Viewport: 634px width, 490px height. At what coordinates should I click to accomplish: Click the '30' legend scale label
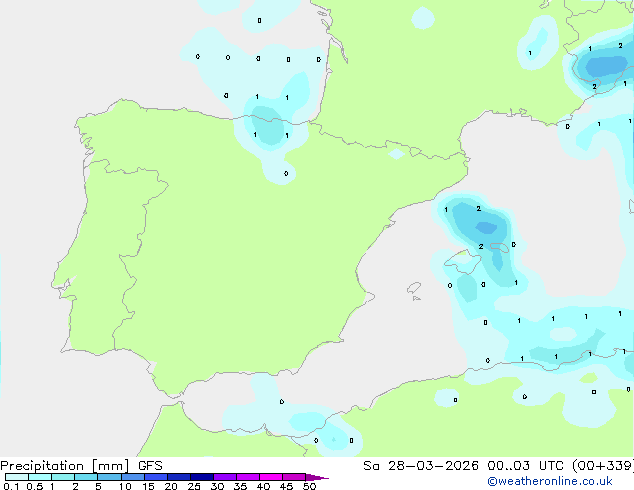(x=217, y=486)
